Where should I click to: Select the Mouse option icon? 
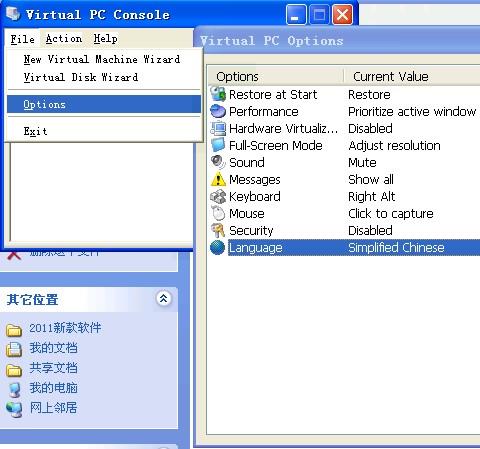click(218, 213)
